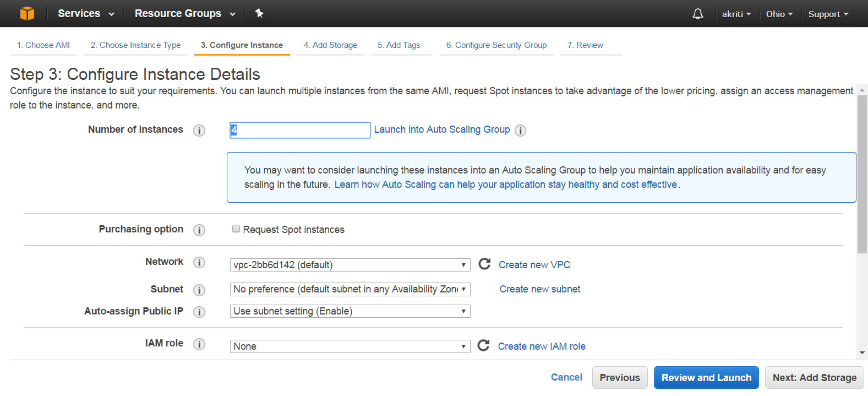Go to the Add Storage tab
Viewport: 868px width, 396px height.
point(330,45)
